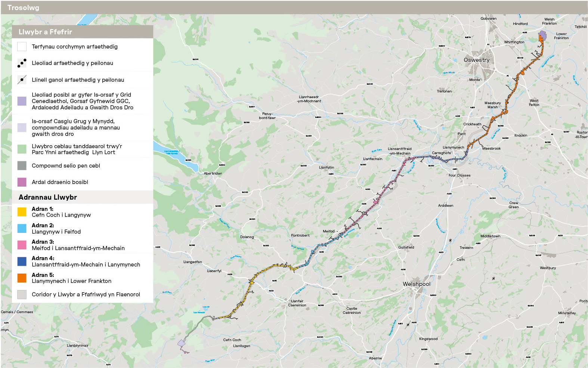The image size is (588, 368).
Task: Click the pink Adran 3 swatch
Action: [x=22, y=245]
